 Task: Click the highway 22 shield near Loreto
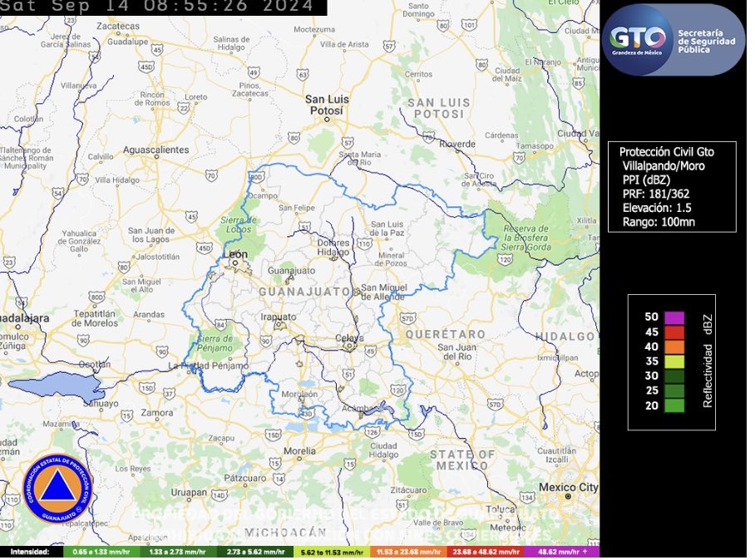[x=184, y=109]
